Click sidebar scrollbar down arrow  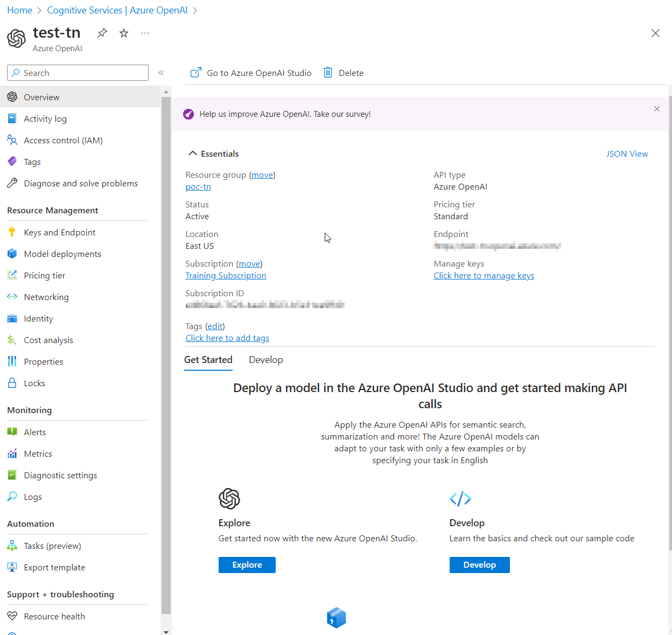166,632
